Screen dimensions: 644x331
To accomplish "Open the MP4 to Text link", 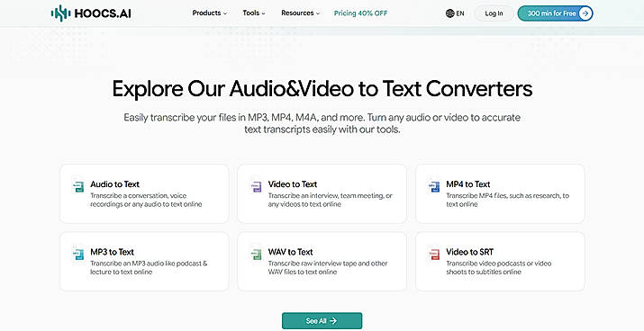I will pyautogui.click(x=468, y=184).
